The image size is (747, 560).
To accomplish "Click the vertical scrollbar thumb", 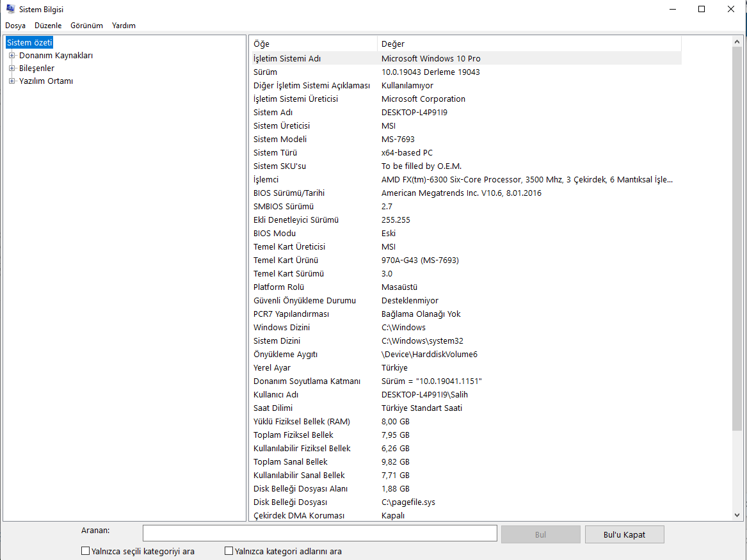I will [x=737, y=238].
